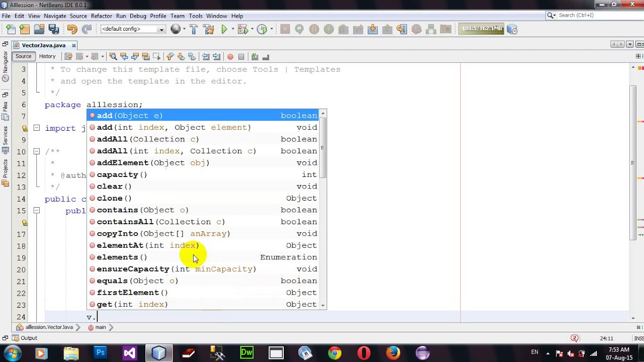The image size is (644, 362).
Task: Open Photoshop from the taskbar
Action: (100, 353)
